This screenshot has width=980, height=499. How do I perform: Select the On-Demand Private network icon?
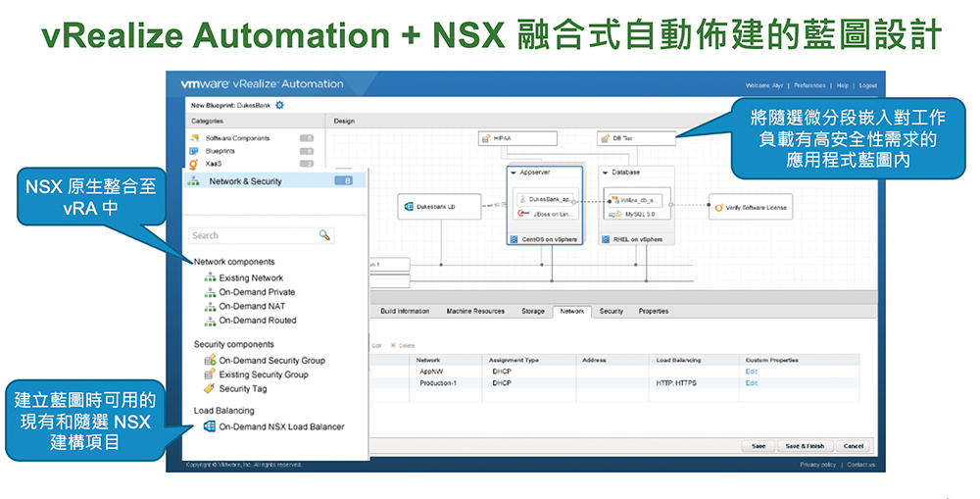210,292
